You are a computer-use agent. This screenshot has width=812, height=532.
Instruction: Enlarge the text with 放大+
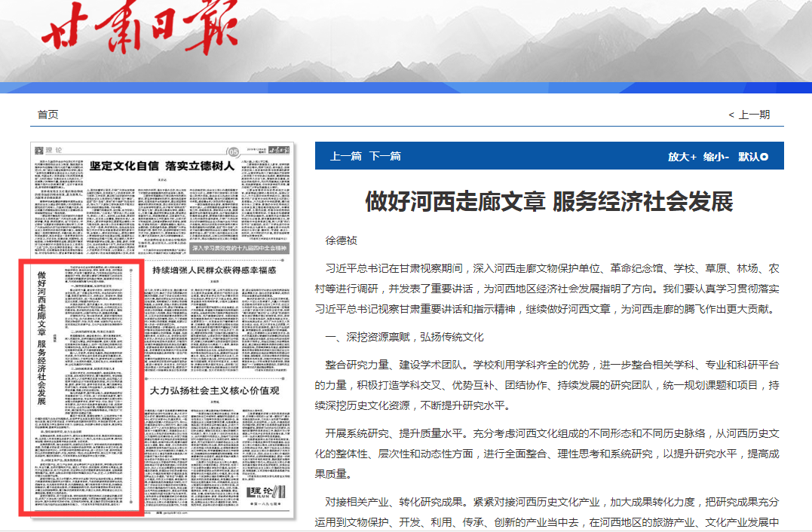point(682,156)
